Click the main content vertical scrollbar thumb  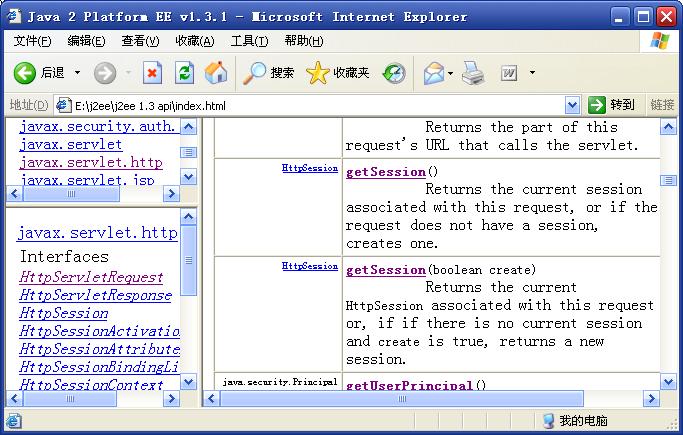(x=668, y=180)
